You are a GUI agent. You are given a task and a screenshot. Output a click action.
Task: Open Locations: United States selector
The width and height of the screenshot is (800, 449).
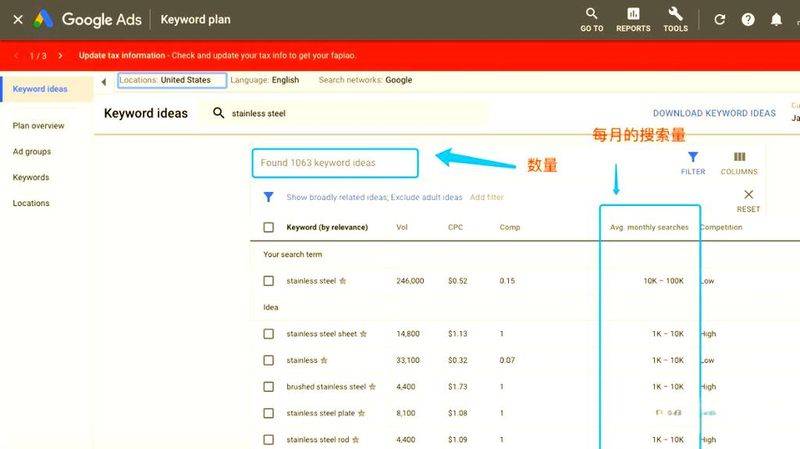point(172,80)
